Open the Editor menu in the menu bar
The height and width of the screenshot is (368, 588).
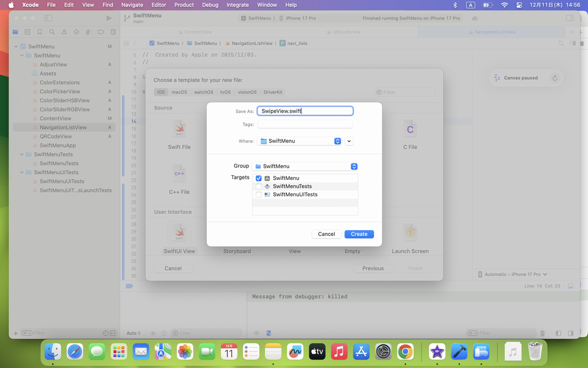[x=158, y=5]
